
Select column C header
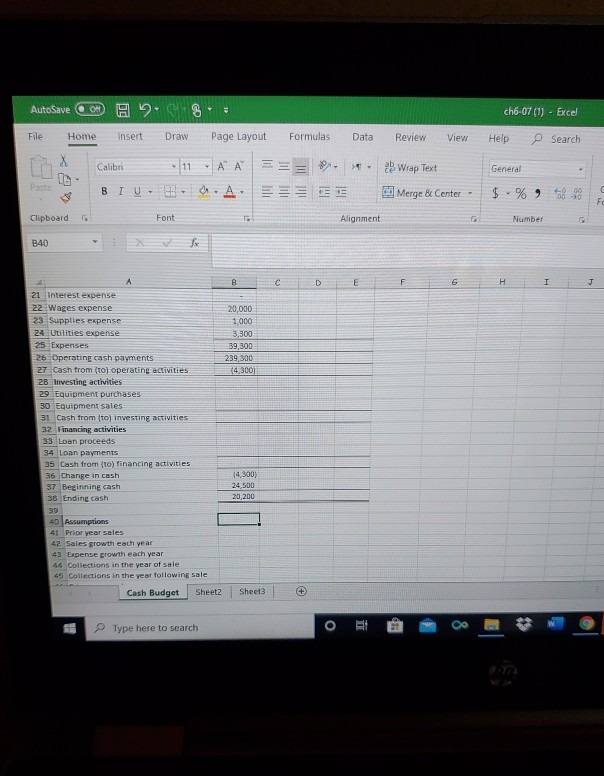277,283
